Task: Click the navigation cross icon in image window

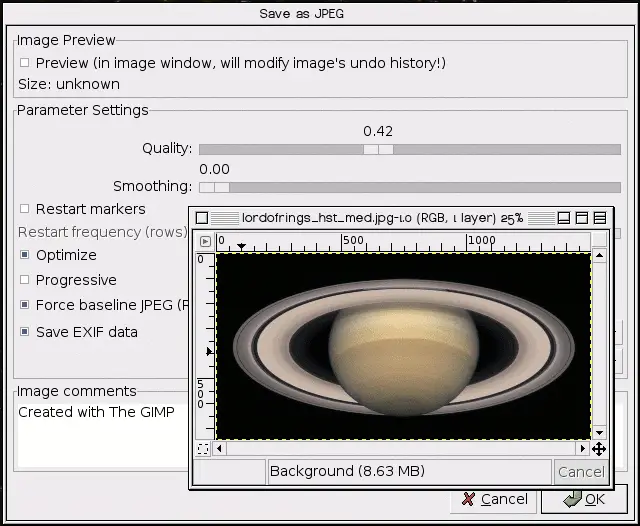Action: point(599,449)
